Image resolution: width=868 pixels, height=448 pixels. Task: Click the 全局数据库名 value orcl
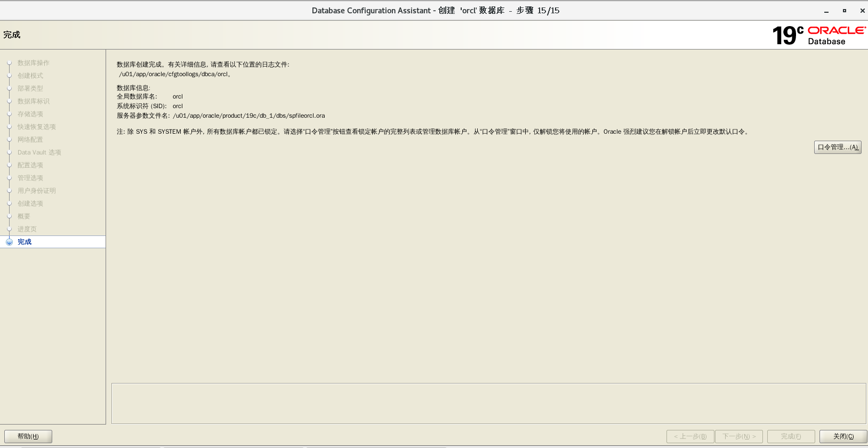pyautogui.click(x=178, y=96)
